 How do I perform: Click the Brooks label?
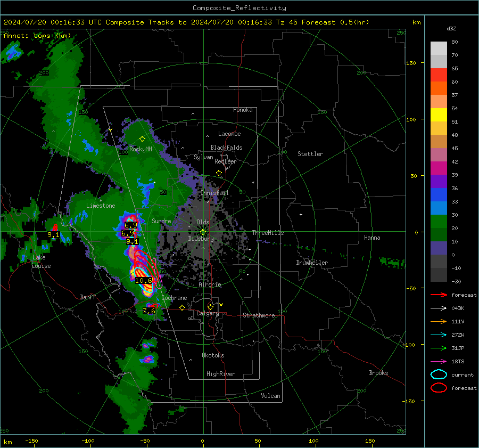[378, 373]
